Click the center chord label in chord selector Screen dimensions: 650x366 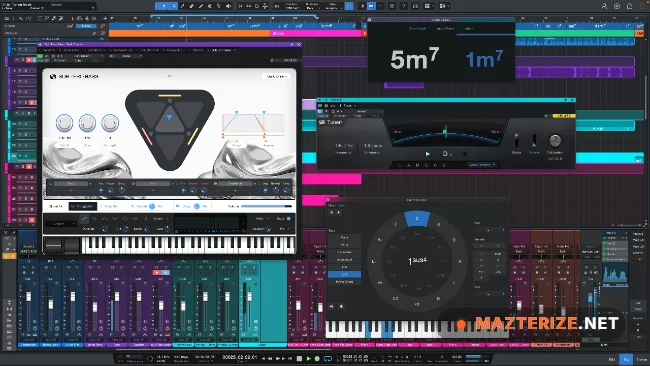click(x=417, y=261)
